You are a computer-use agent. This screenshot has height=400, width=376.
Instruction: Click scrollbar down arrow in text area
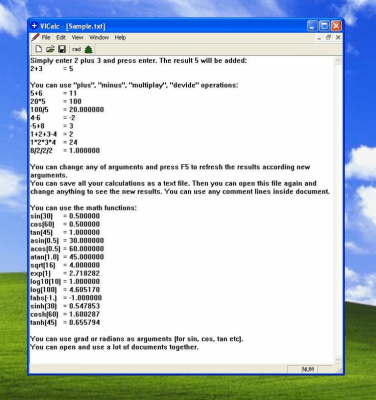point(337,359)
